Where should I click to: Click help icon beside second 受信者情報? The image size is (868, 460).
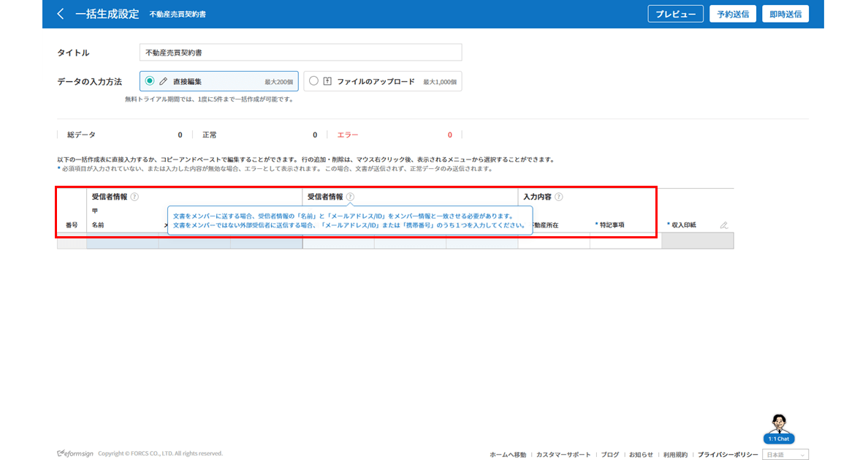(351, 197)
